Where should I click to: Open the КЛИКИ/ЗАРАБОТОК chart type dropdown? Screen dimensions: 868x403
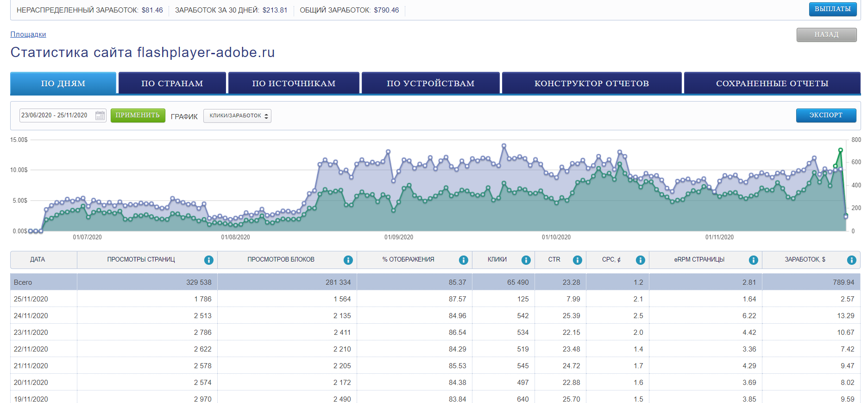click(x=237, y=116)
